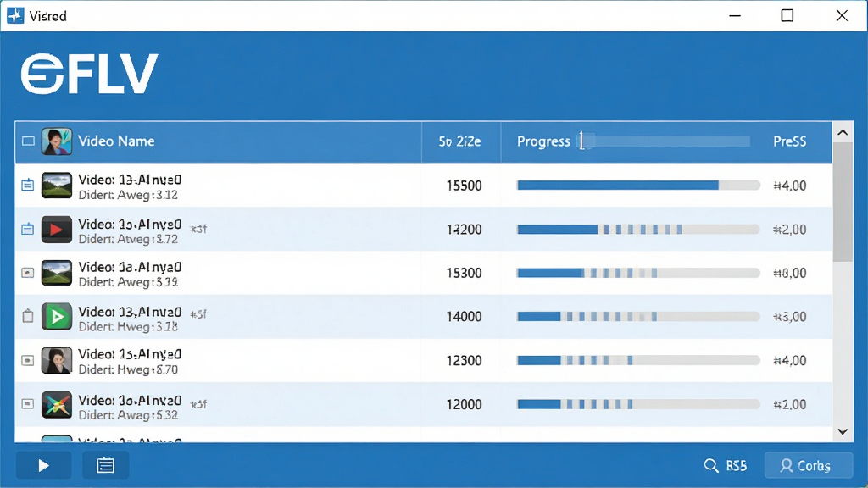Click the Progress column header label
Screen dimensions: 868x488
[543, 141]
